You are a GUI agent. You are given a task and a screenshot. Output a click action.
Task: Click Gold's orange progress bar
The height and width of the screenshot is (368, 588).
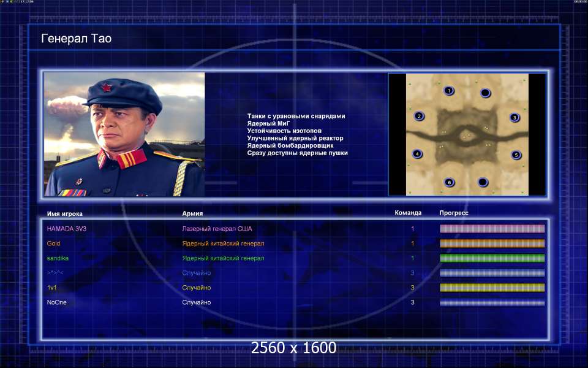[x=492, y=243]
